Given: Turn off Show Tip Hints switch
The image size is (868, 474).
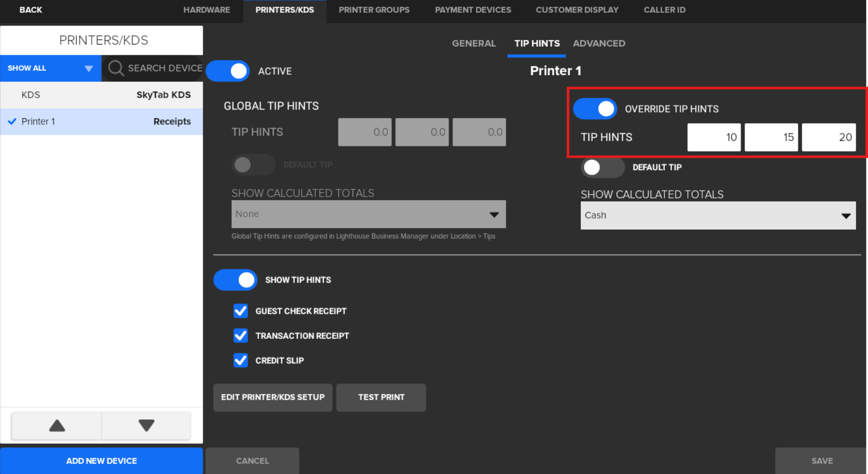Looking at the screenshot, I should click(x=235, y=280).
